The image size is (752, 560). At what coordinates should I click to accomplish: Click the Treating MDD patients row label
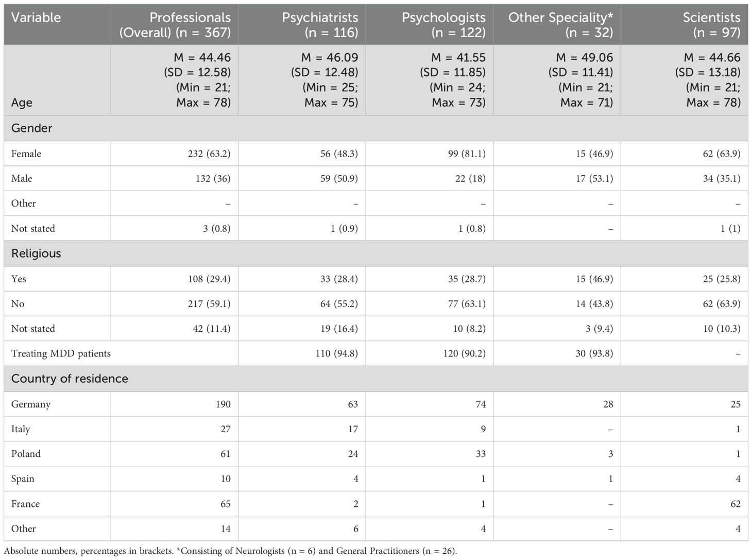pyautogui.click(x=61, y=353)
